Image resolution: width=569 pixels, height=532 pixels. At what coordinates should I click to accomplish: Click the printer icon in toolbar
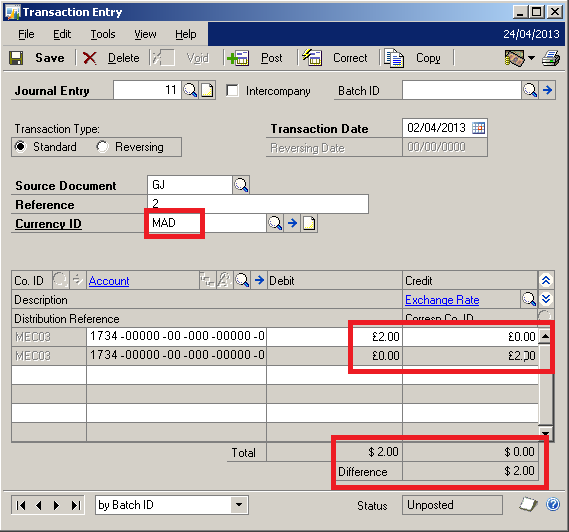[551, 58]
